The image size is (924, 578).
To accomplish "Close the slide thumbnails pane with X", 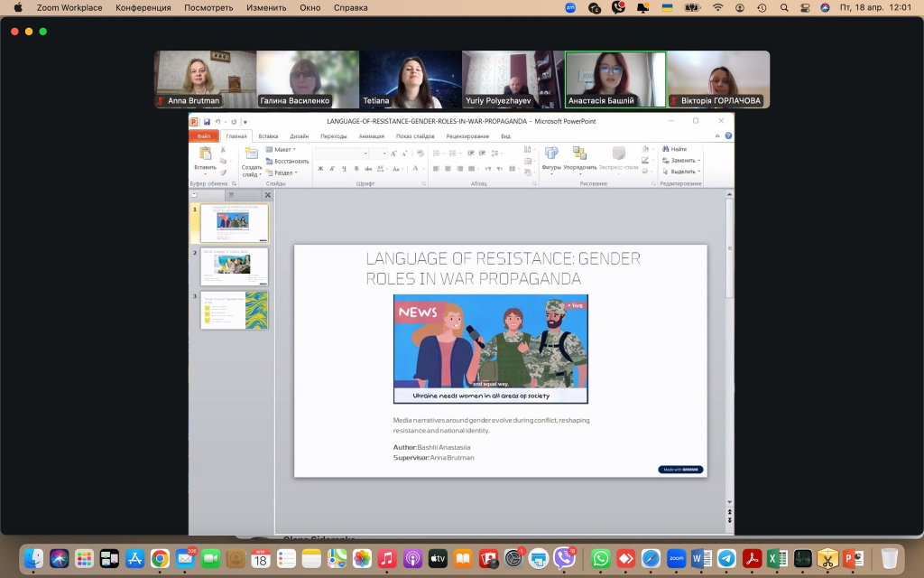I will pos(267,195).
